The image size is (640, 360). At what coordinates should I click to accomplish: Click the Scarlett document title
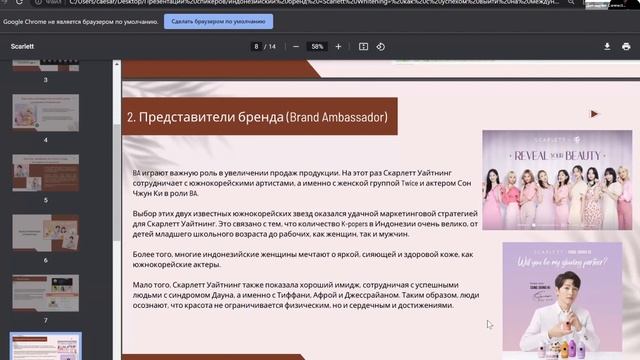22,47
